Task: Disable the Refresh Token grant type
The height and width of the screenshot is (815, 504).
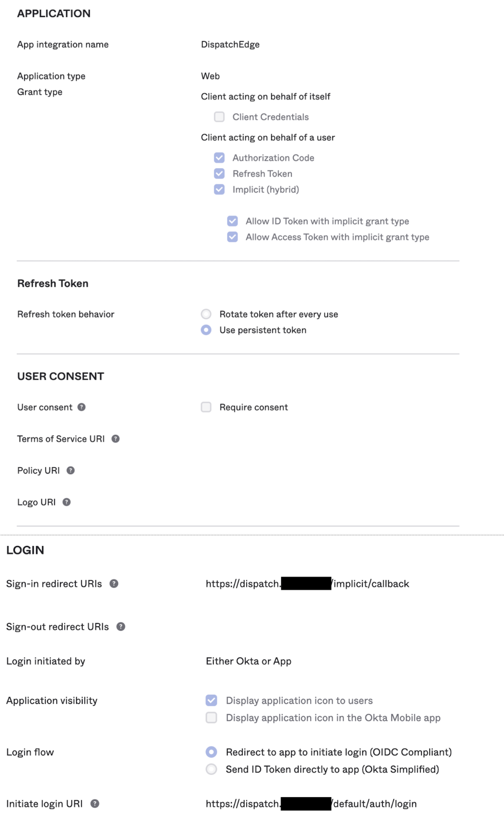Action: click(219, 173)
